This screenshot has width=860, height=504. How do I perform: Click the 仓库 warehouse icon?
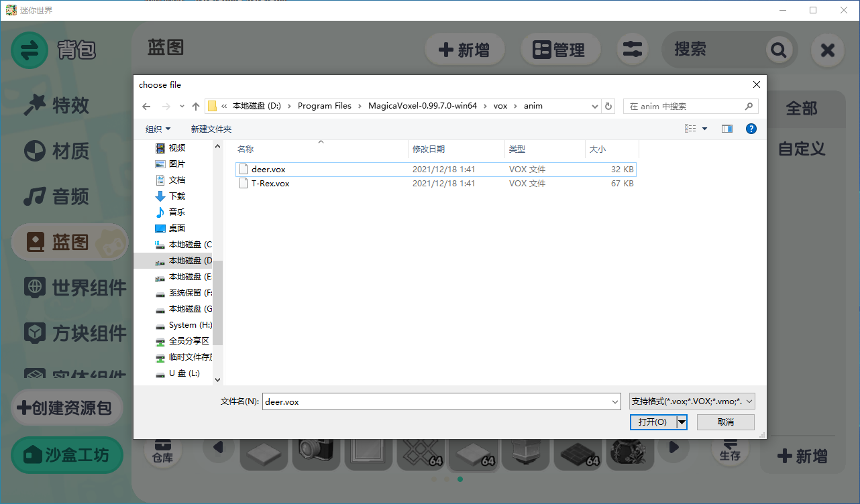[x=163, y=450]
